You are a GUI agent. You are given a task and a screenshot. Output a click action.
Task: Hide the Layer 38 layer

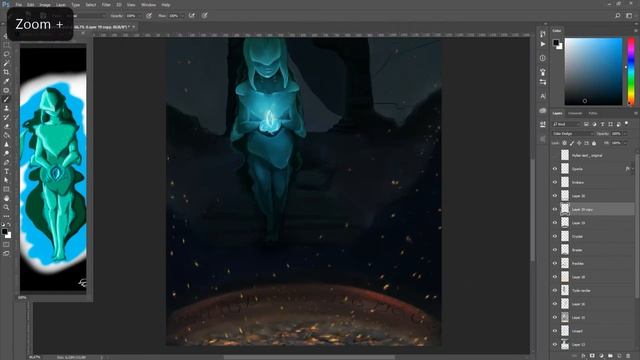[555, 277]
